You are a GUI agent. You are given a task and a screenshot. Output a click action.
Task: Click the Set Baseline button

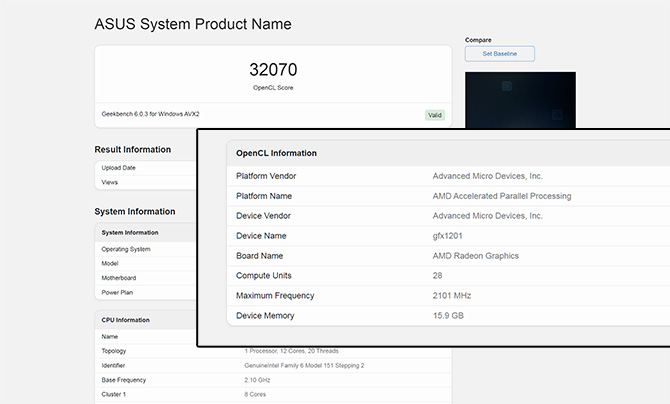pos(499,54)
